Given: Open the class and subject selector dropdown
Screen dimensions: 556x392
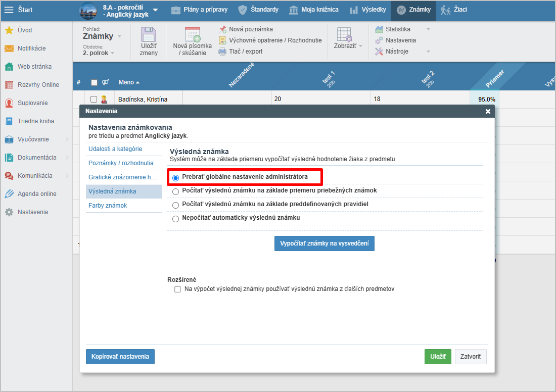Looking at the screenshot, I should click(155, 10).
